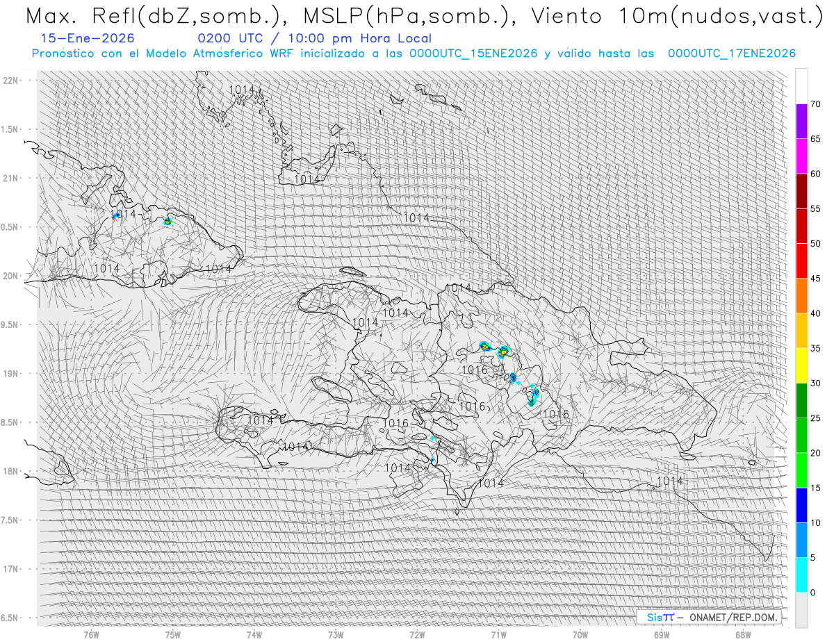
Task: Click the colorbar value '50'
Action: (816, 244)
